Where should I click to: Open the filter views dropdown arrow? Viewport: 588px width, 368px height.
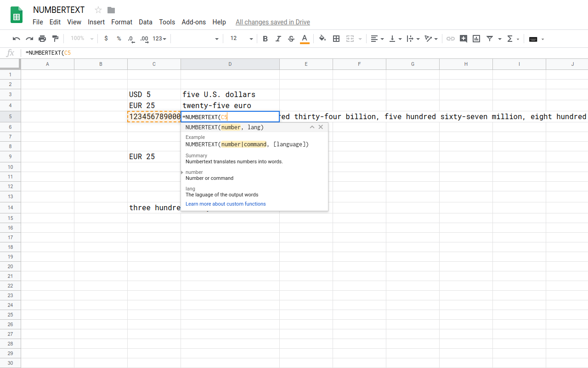coord(500,39)
